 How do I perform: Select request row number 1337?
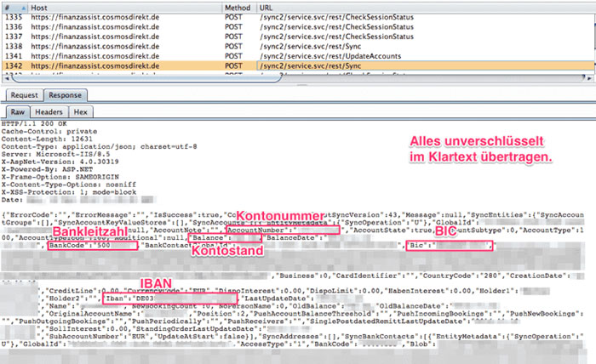coord(298,37)
